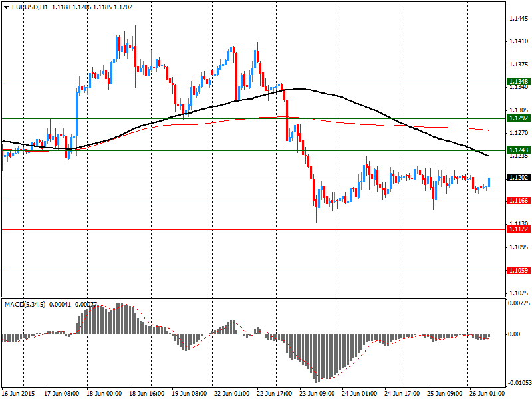Image resolution: width=532 pixels, height=399 pixels.
Task: Click the EURUSD,H1 chart title text
Action: [x=30, y=7]
